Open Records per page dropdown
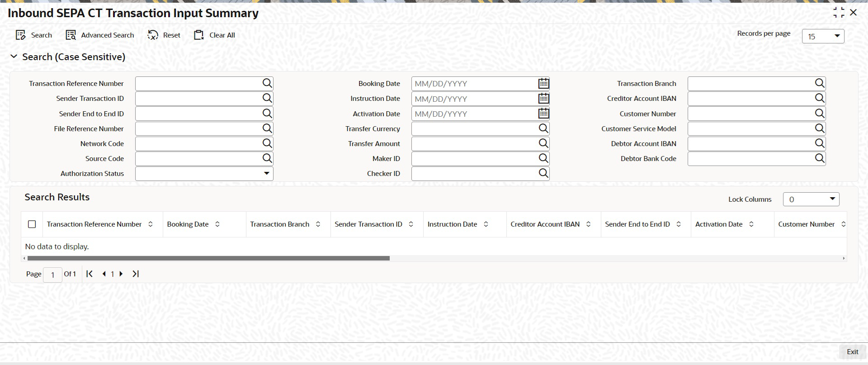Screen dimensions: 868x365 tap(823, 36)
